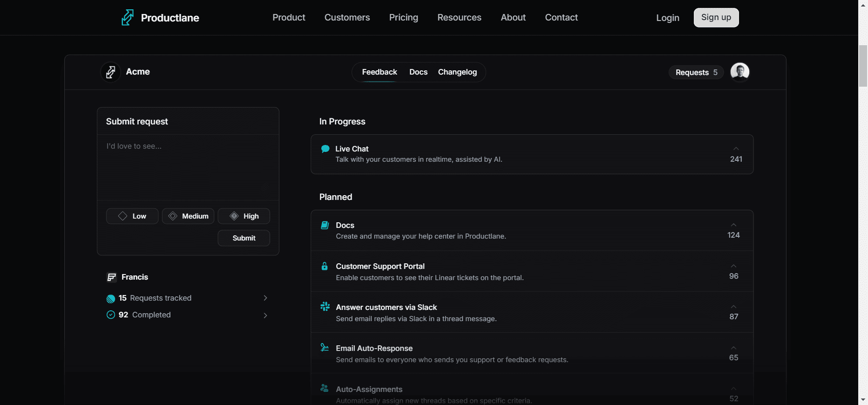Viewport: 868px width, 405px height.
Task: Expand the Requests tracked chevron
Action: click(265, 298)
